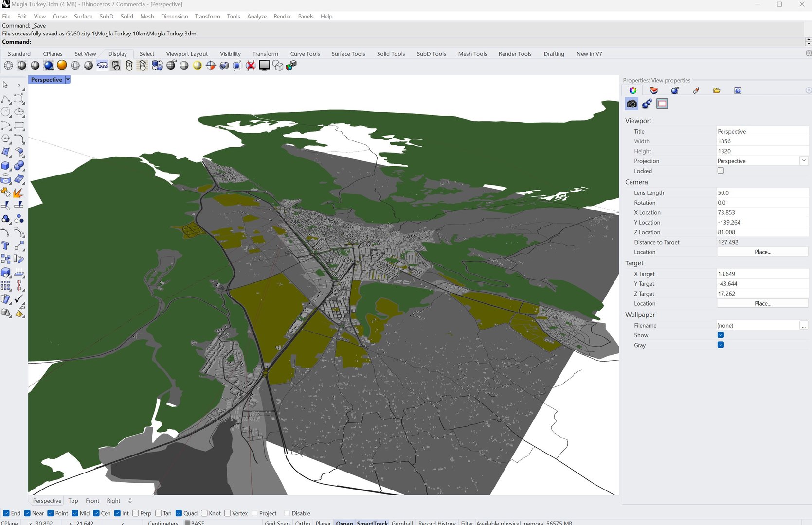Open the rectangular Array tool grid icon

coord(6,286)
